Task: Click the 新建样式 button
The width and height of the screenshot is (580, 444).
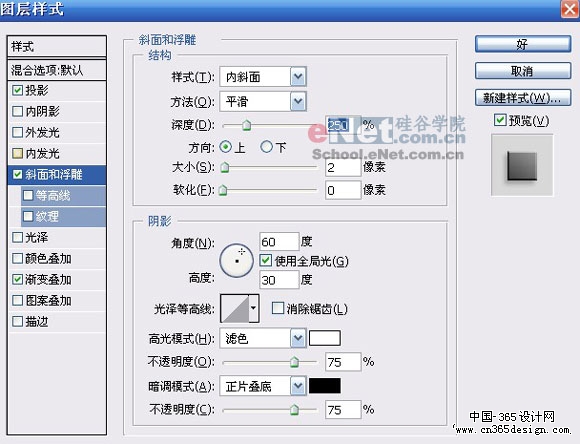Action: pos(523,98)
